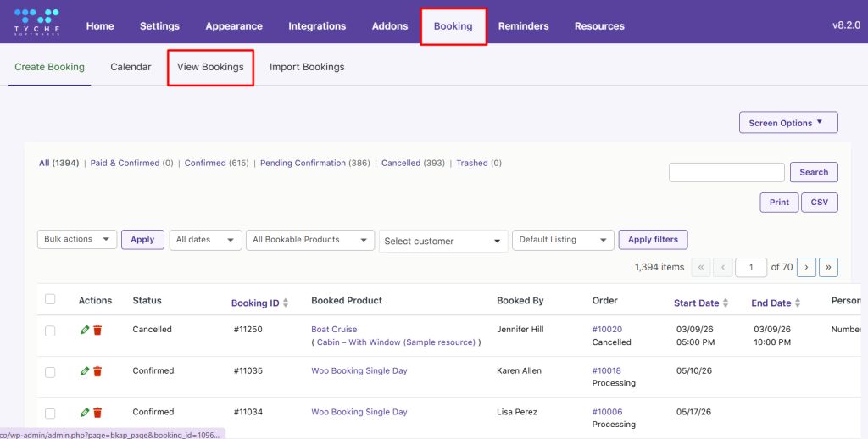Open the Select customer dropdown

point(442,241)
